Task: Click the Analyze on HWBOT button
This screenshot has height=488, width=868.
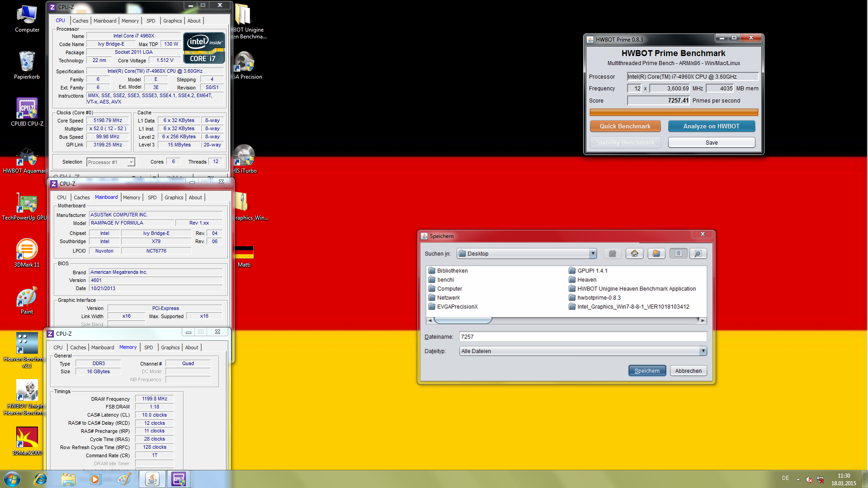Action: [x=711, y=126]
